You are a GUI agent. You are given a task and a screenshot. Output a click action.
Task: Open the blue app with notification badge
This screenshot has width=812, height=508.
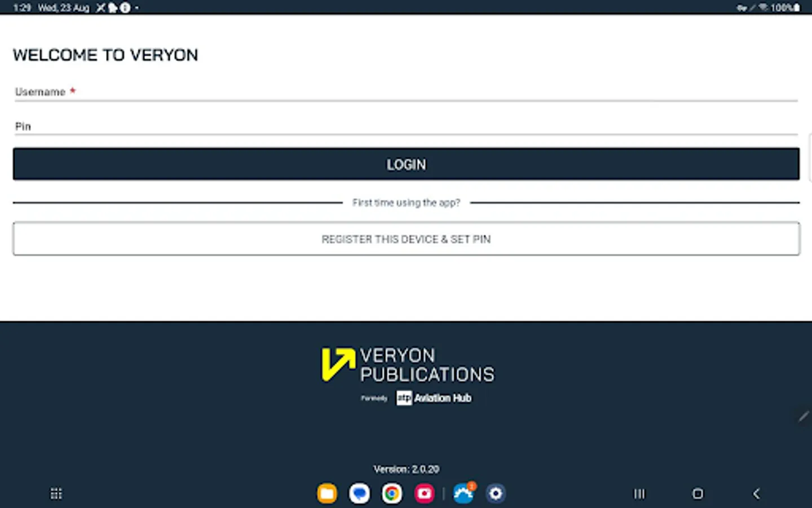coord(464,493)
